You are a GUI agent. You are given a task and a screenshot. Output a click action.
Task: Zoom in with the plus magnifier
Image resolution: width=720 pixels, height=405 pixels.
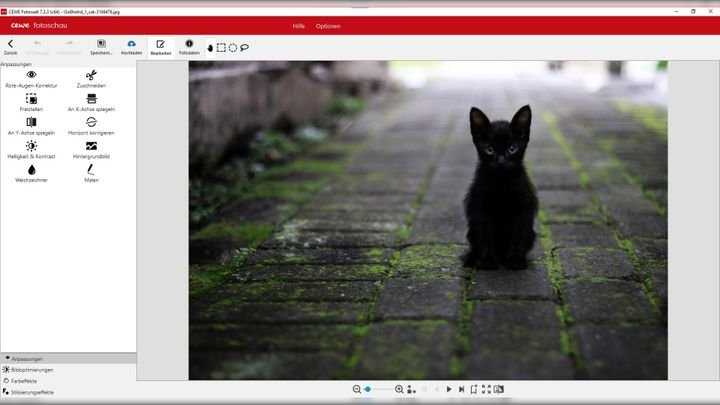[x=399, y=389]
